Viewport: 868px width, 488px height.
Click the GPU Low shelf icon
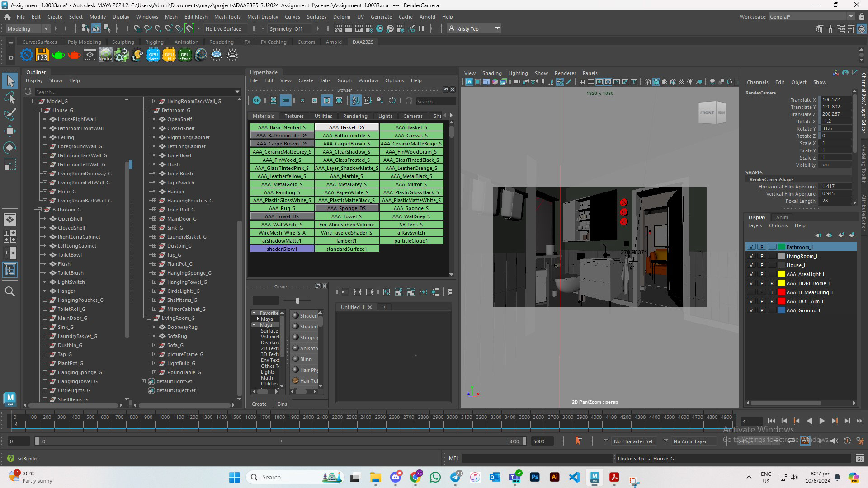tap(153, 55)
